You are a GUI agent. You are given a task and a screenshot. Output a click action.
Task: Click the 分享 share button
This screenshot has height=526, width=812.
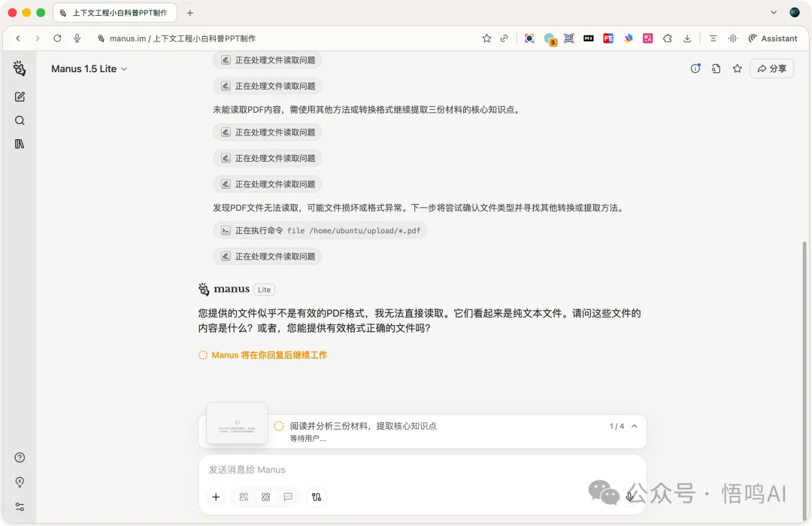coord(771,68)
